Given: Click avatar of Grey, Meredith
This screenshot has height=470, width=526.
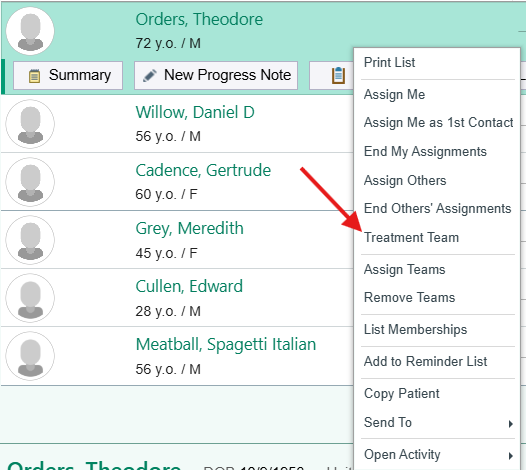Looking at the screenshot, I should [x=30, y=240].
